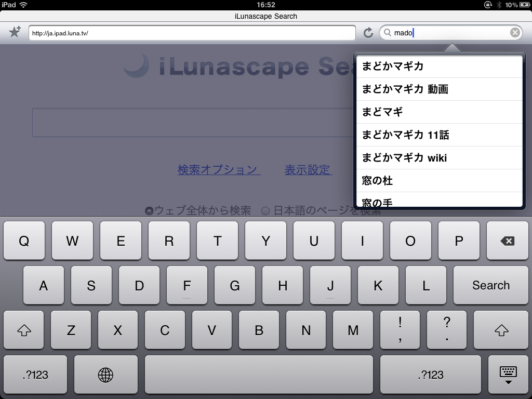Select the ウェブ全体から検索 radio button
Screen dimensions: 532x399
coord(149,210)
